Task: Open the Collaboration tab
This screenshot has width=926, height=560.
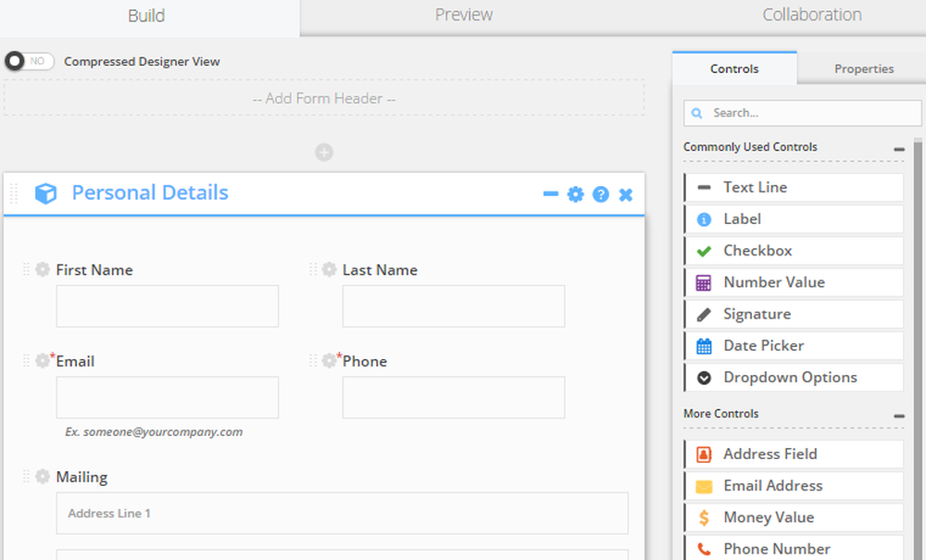Action: tap(811, 15)
